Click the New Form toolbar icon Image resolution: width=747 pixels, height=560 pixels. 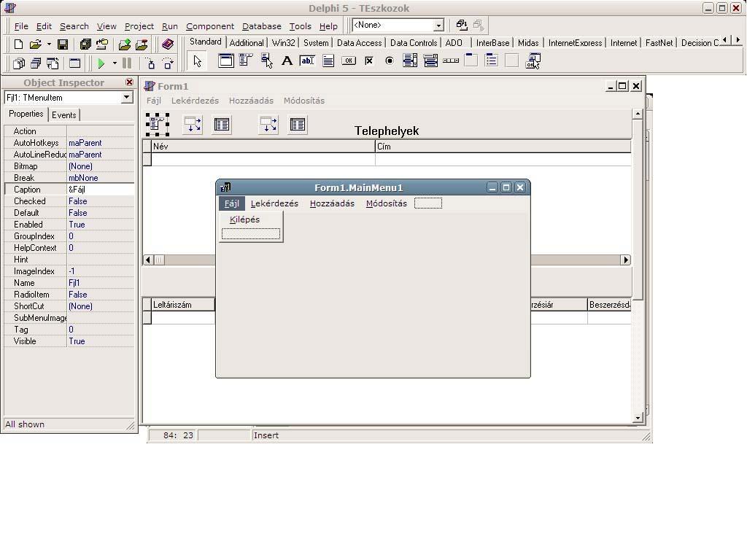(75, 63)
